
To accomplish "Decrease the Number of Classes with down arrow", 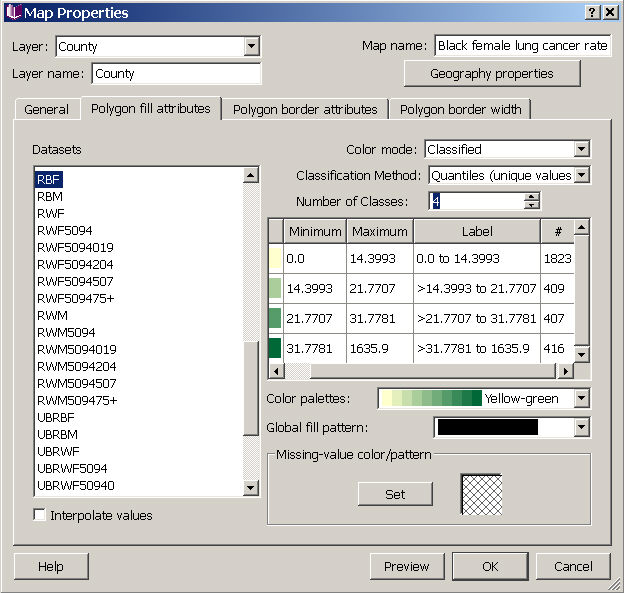I will (x=532, y=206).
